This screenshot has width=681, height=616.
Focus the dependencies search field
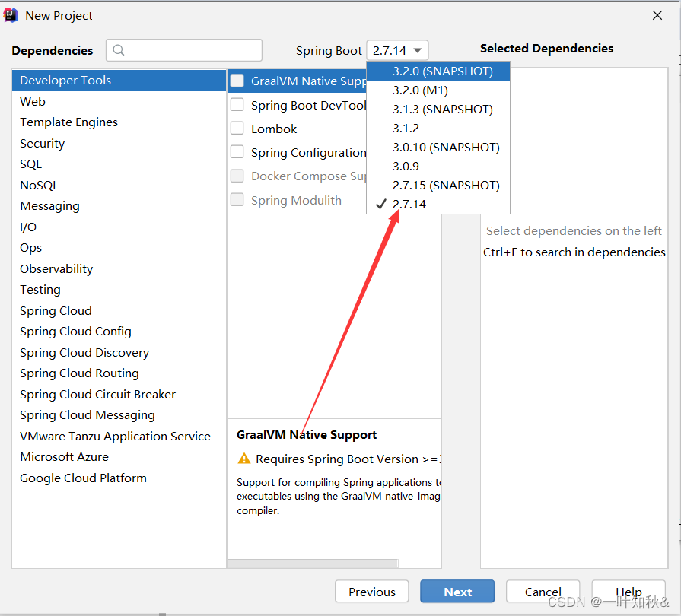[x=184, y=50]
